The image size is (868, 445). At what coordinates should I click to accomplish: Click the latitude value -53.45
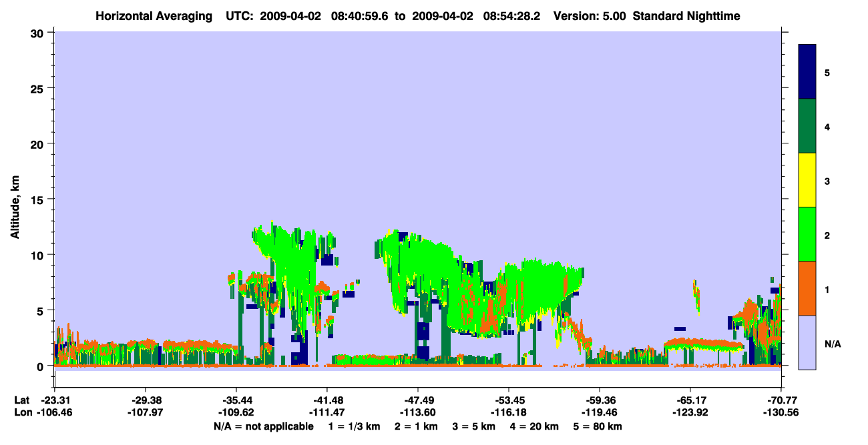[x=508, y=400]
